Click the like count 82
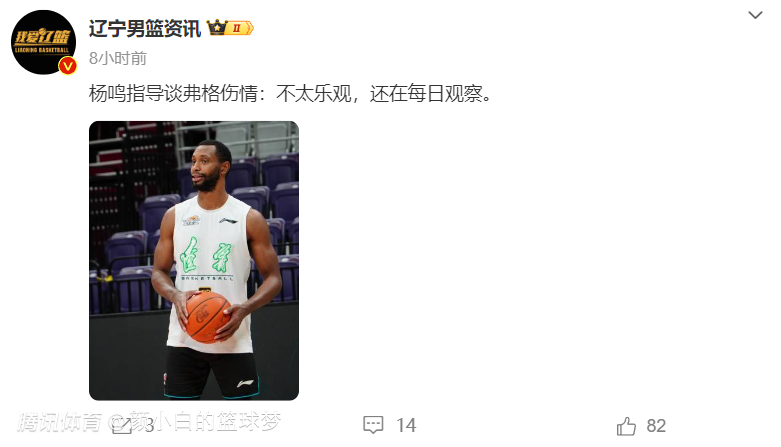This screenshot has height=447, width=781. coord(656,426)
